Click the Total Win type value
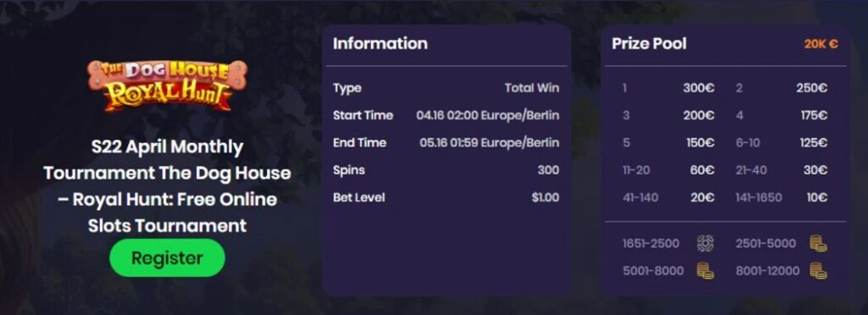Screen dimensions: 868x315 pyautogui.click(x=532, y=88)
